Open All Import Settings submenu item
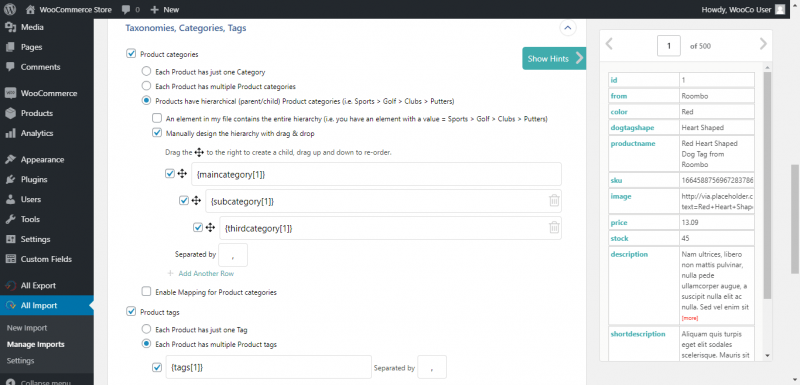This screenshot has width=800, height=385. click(x=20, y=361)
